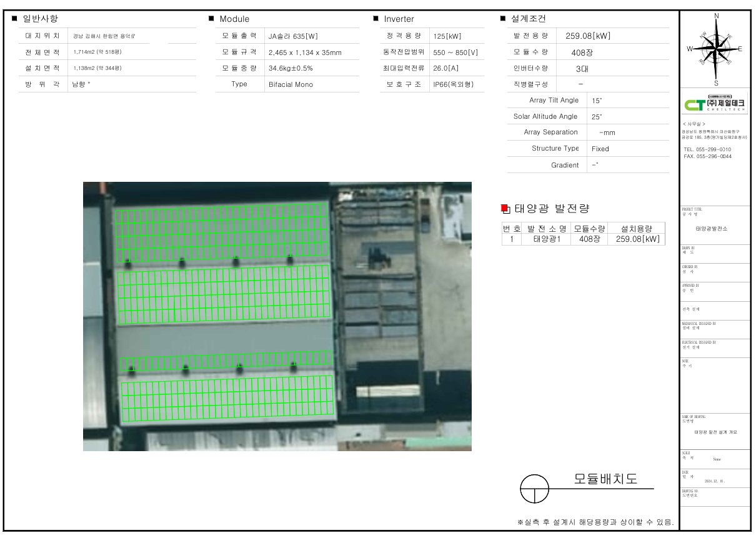Click the square bullet beside Module heading
756x543 pixels.
[x=211, y=19]
